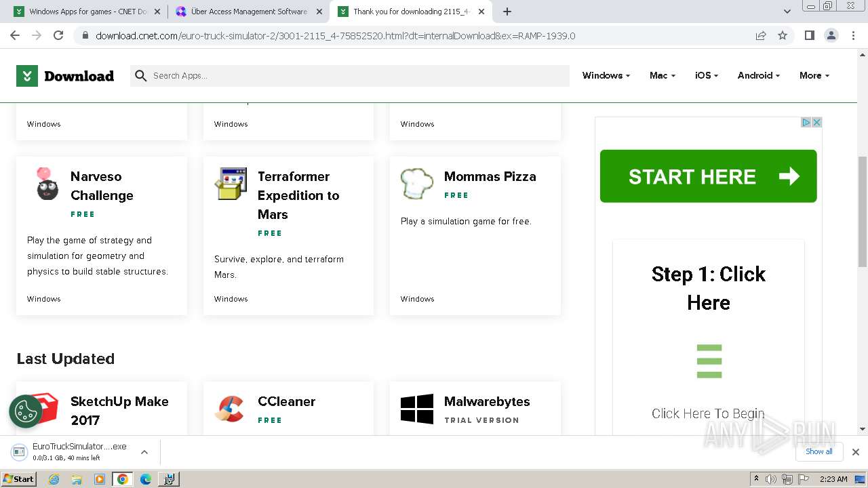
Task: Click the Malwarebytes app icon
Action: [x=417, y=409]
